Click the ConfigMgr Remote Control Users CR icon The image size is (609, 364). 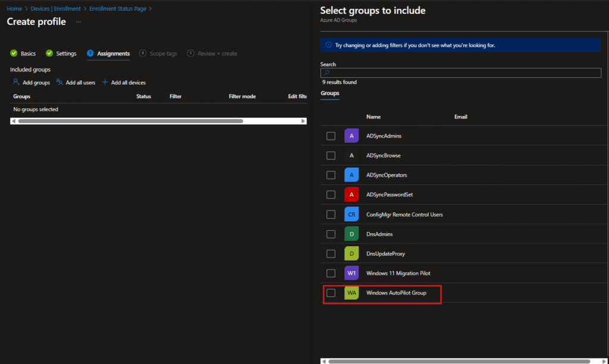(x=351, y=214)
